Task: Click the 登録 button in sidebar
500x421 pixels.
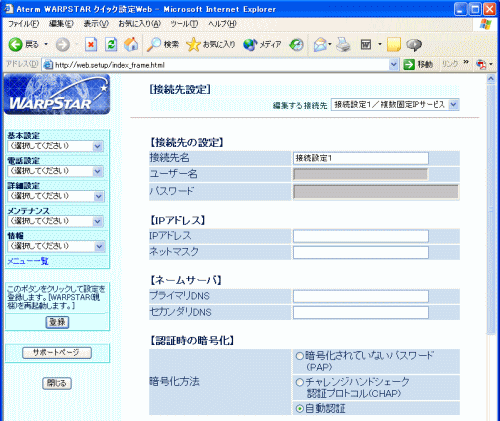Action: (57, 322)
